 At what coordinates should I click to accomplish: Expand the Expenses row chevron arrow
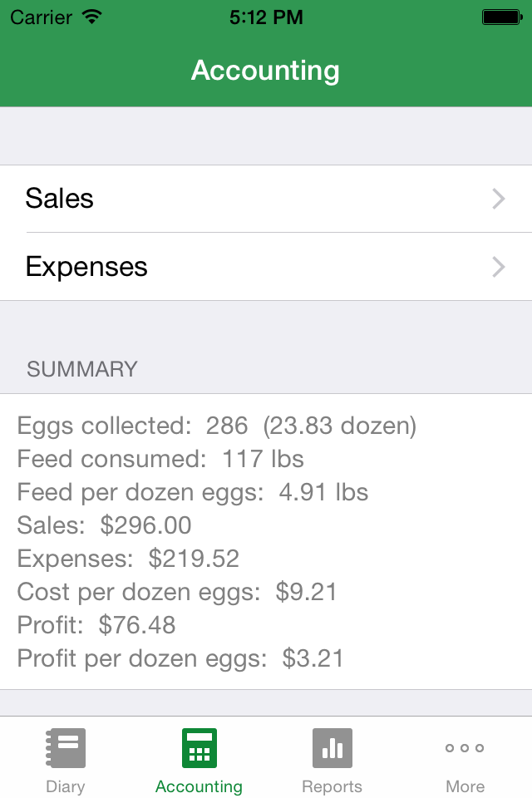(499, 267)
